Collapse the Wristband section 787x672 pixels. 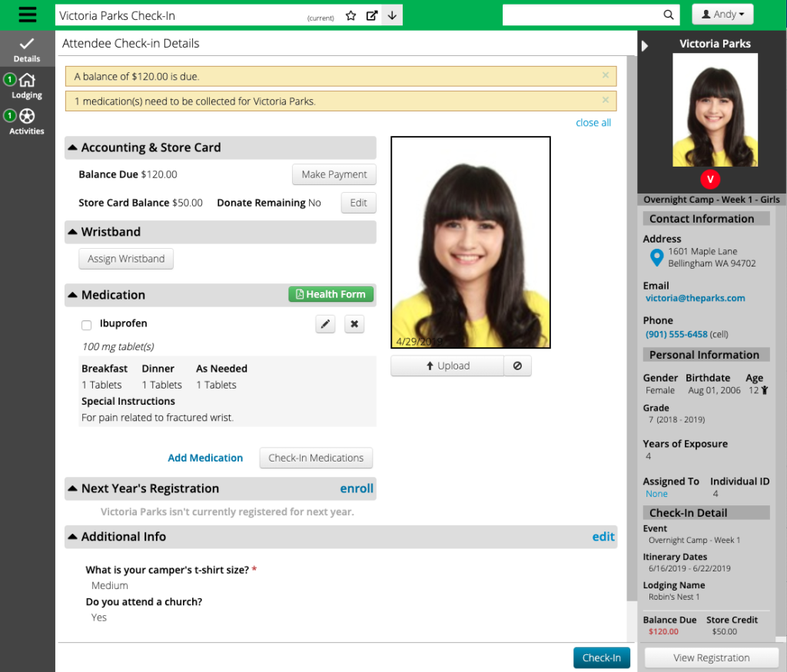(x=72, y=232)
